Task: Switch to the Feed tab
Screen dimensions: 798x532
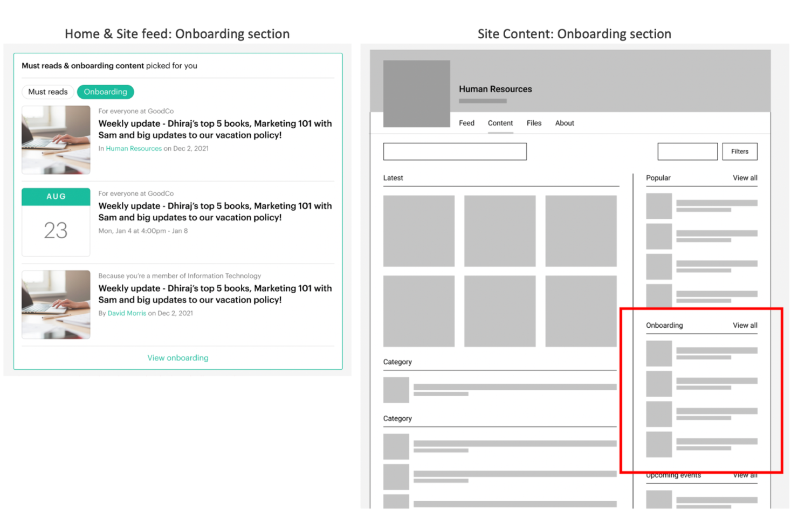Action: [x=466, y=123]
